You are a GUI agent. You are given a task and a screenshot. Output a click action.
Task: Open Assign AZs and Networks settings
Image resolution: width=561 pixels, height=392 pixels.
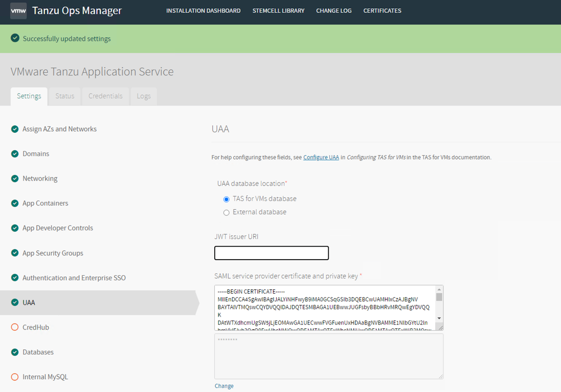[x=60, y=129]
